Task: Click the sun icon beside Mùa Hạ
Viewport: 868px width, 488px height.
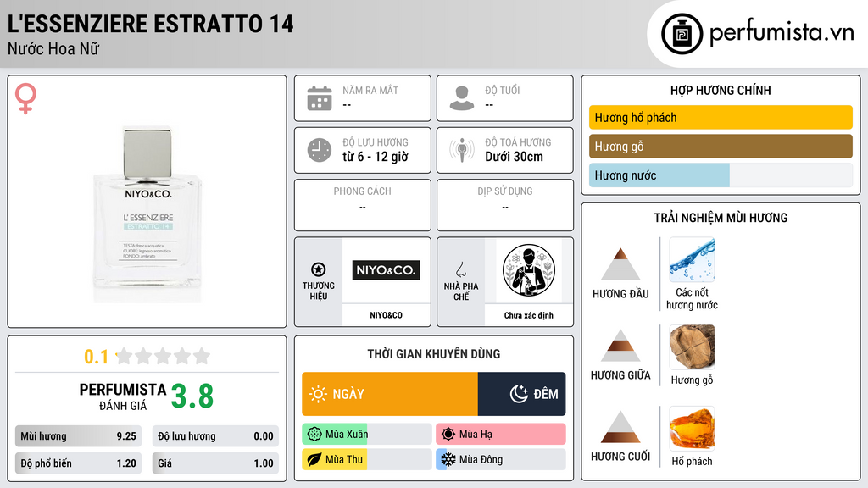Action: click(448, 435)
